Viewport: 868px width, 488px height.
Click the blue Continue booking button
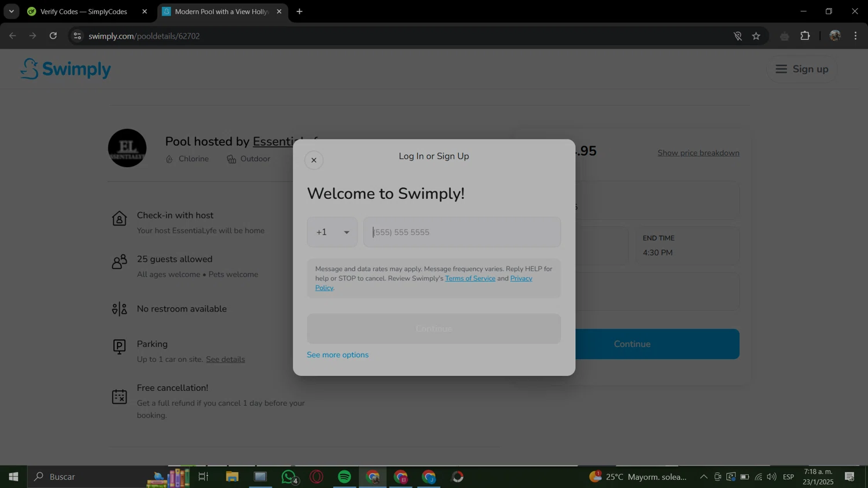click(x=657, y=344)
